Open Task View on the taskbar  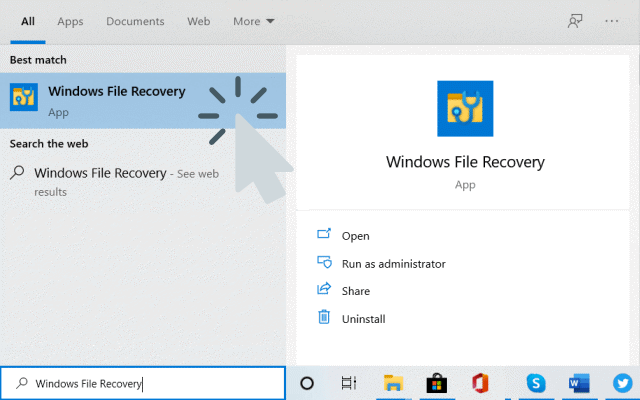tap(349, 383)
